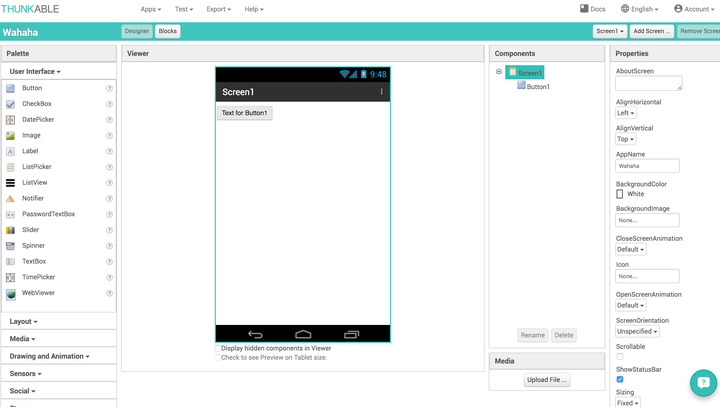Open the AlignVertical Top dropdown
This screenshot has width=720, height=407.
coord(625,139)
